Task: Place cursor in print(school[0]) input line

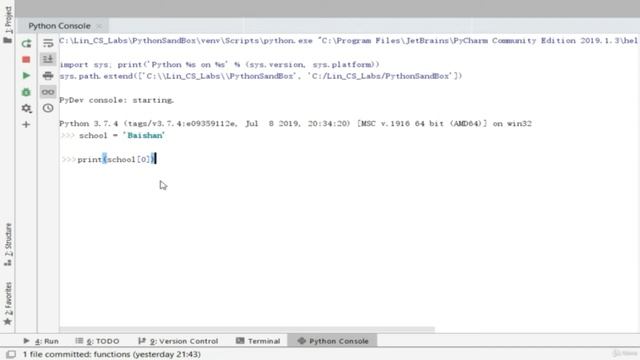Action: click(116, 159)
